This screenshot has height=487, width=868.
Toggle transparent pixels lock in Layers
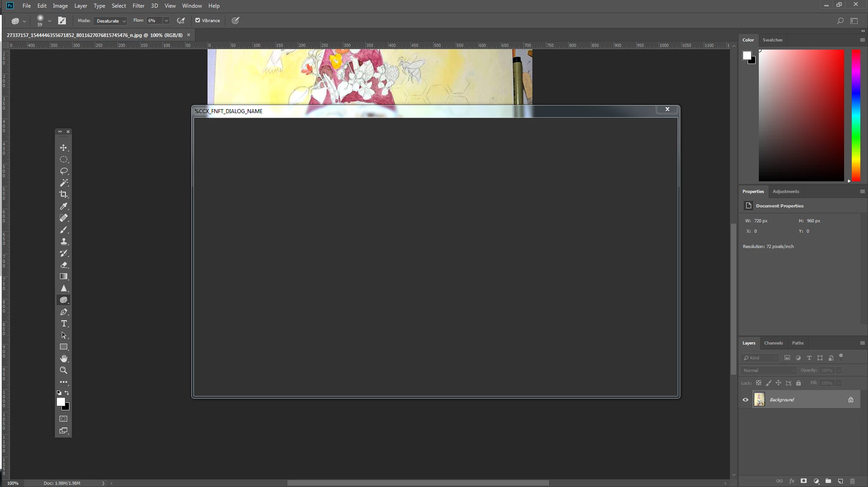[758, 383]
